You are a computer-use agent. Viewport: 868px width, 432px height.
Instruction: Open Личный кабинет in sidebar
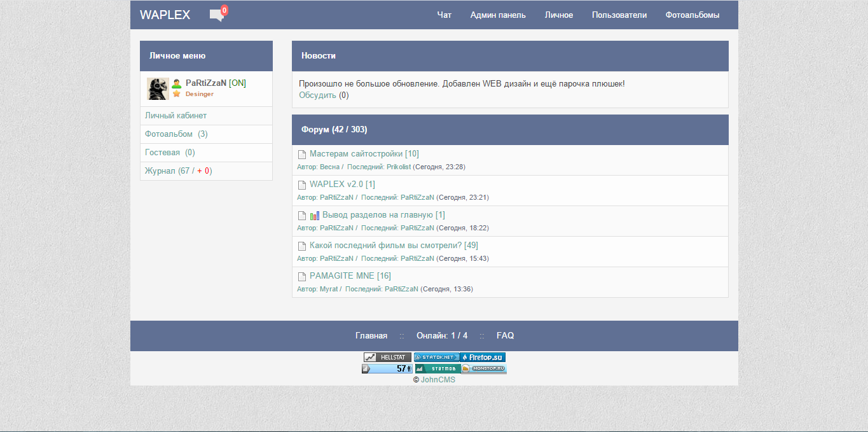[x=176, y=116]
